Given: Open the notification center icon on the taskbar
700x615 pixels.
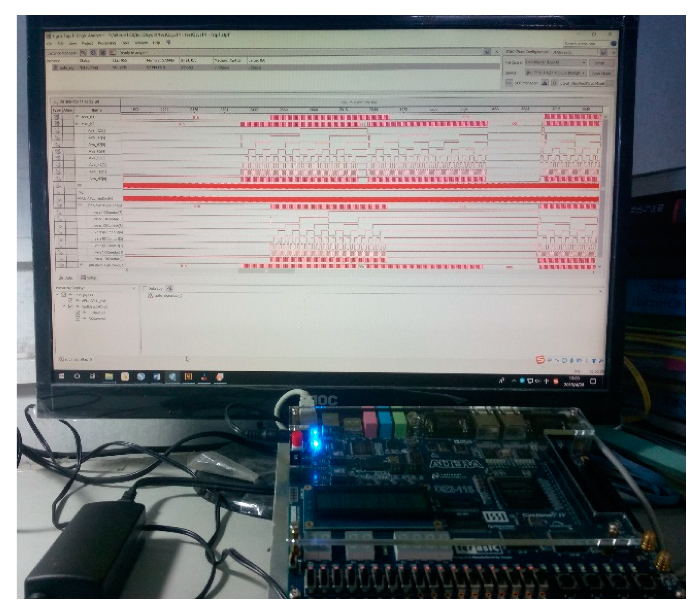Looking at the screenshot, I should tap(593, 381).
